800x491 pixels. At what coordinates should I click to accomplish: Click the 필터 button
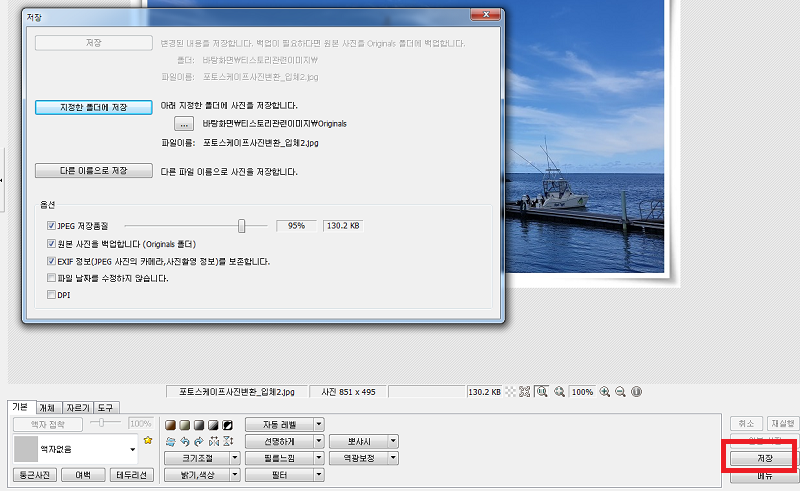pos(280,475)
